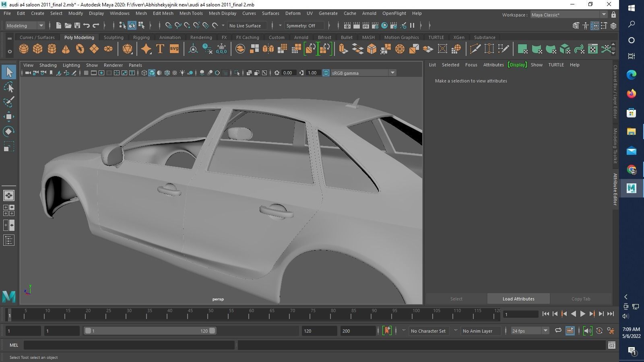Click the Select button in Attribute Editor

(x=456, y=299)
